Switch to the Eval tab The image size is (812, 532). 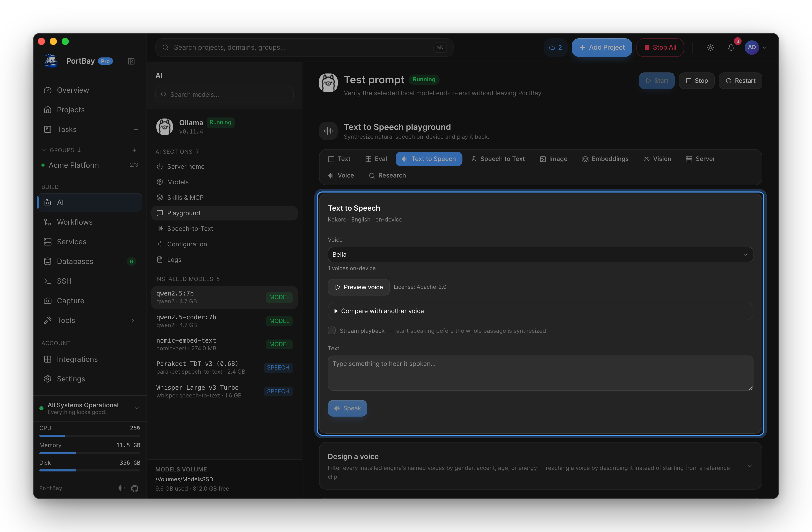tap(376, 159)
